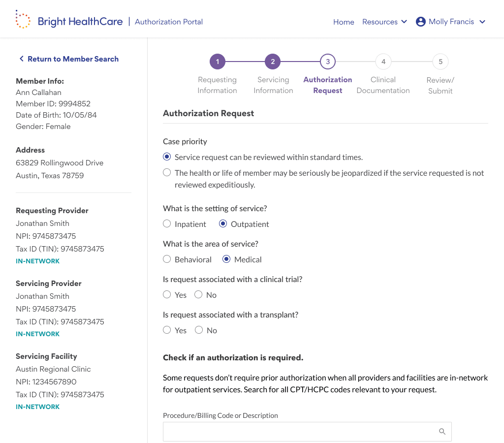
Task: Choose standard review times case priority
Action: point(167,157)
